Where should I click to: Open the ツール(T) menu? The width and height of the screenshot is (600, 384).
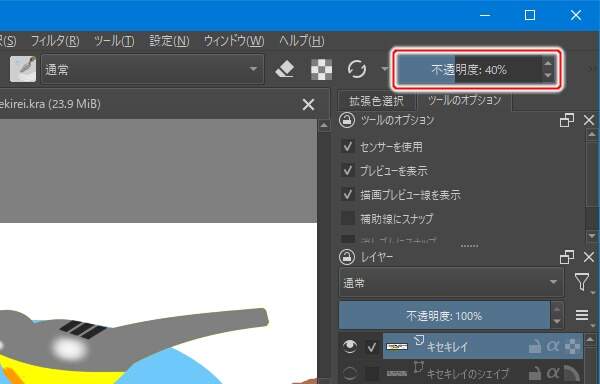(114, 41)
